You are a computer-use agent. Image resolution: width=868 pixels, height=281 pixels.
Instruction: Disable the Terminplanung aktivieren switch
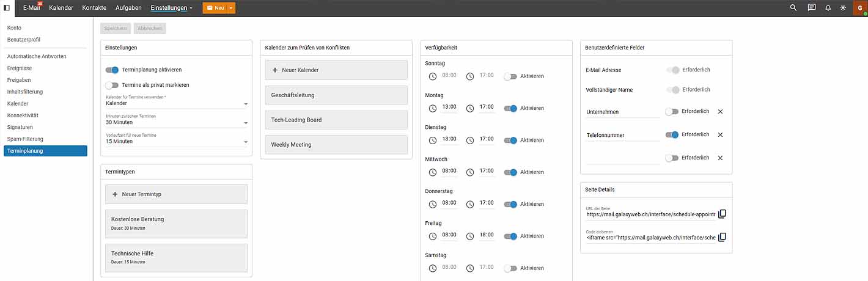(x=112, y=70)
